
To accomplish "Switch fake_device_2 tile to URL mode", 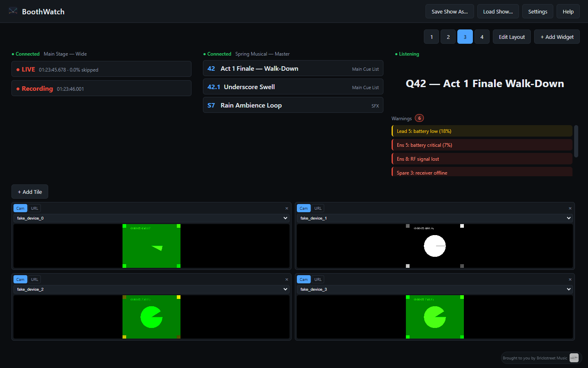I will click(x=35, y=280).
